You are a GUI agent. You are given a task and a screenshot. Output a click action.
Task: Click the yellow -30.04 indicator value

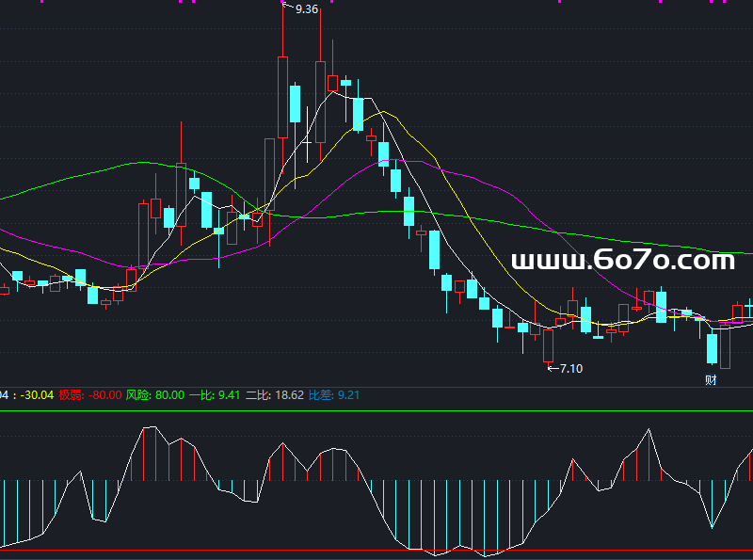[38, 395]
